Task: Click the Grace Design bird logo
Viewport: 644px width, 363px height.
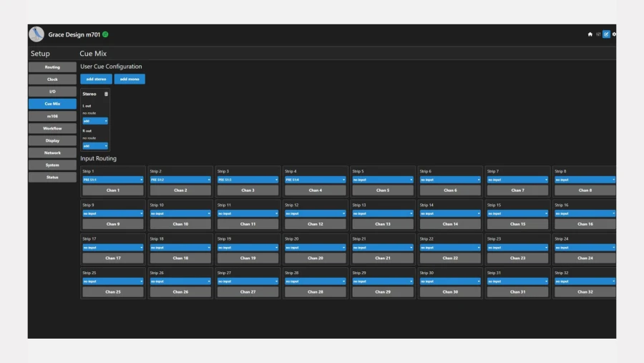Action: [x=36, y=34]
